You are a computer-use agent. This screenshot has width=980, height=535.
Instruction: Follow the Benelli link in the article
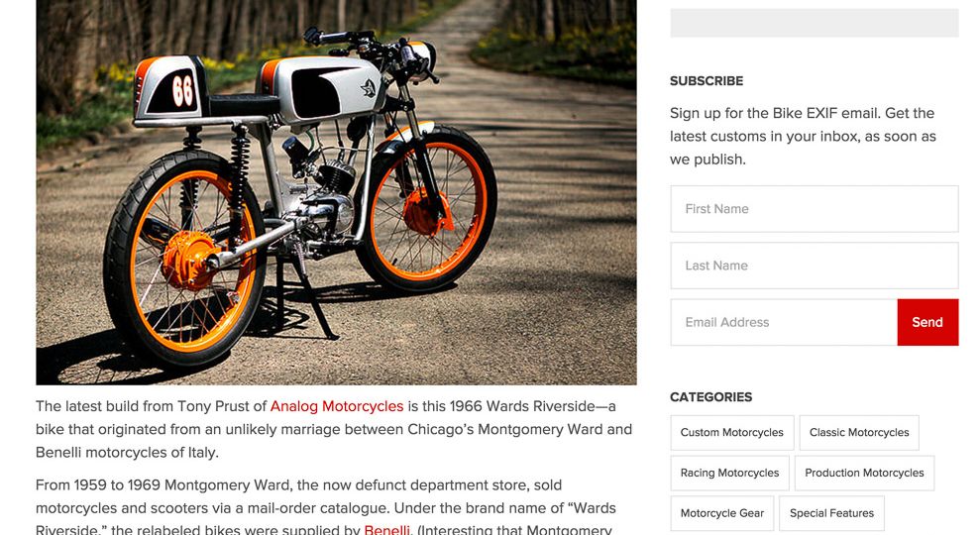point(386,530)
